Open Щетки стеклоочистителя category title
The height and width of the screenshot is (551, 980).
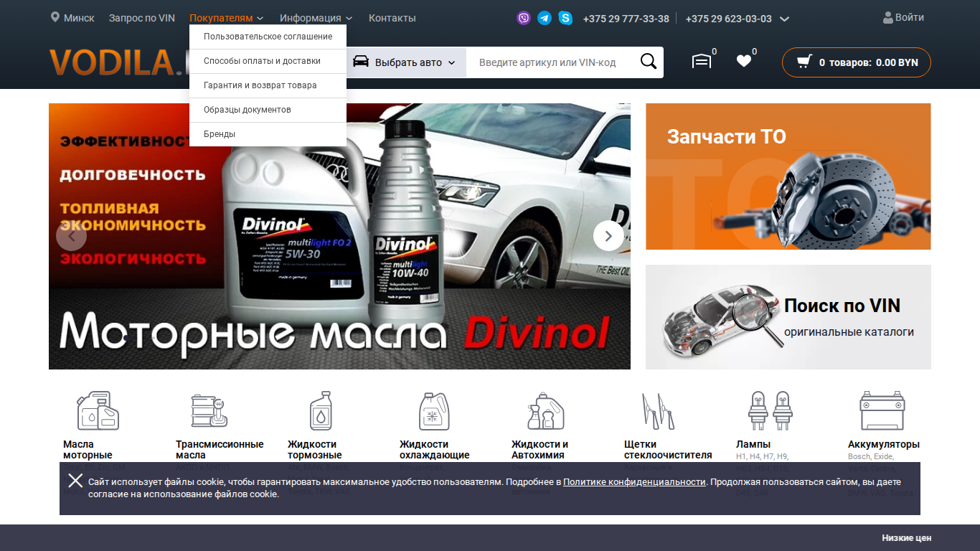(668, 450)
